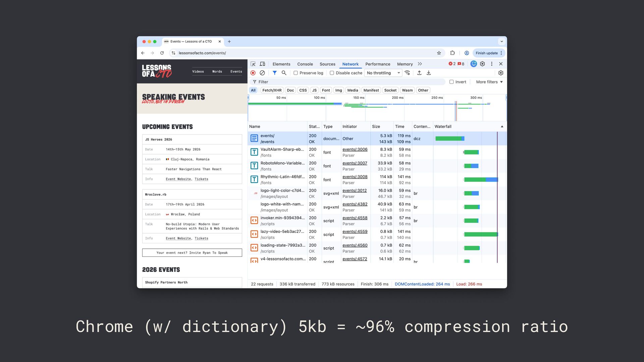The height and width of the screenshot is (362, 644).
Task: Open the network search magnifier
Action: pyautogui.click(x=284, y=73)
